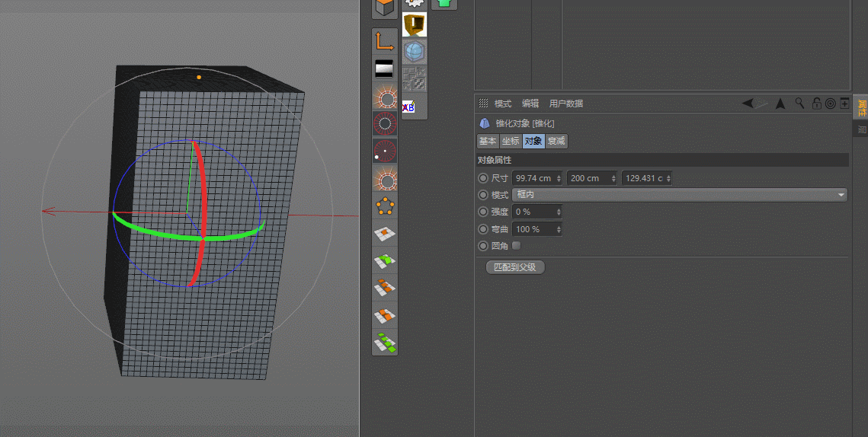Screen dimensions: 868x437
Task: Click the 匹配到父级 button
Action: click(515, 267)
